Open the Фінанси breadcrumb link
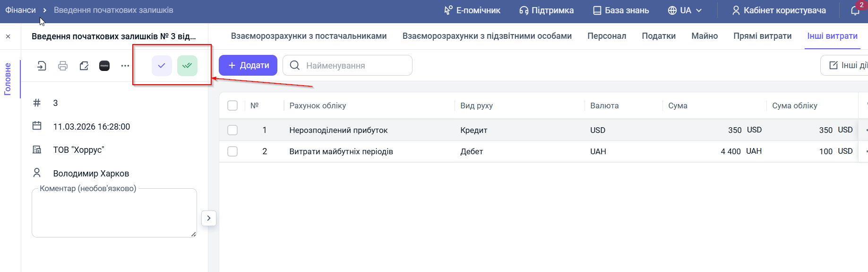Viewport: 868px width, 272px height. (20, 10)
